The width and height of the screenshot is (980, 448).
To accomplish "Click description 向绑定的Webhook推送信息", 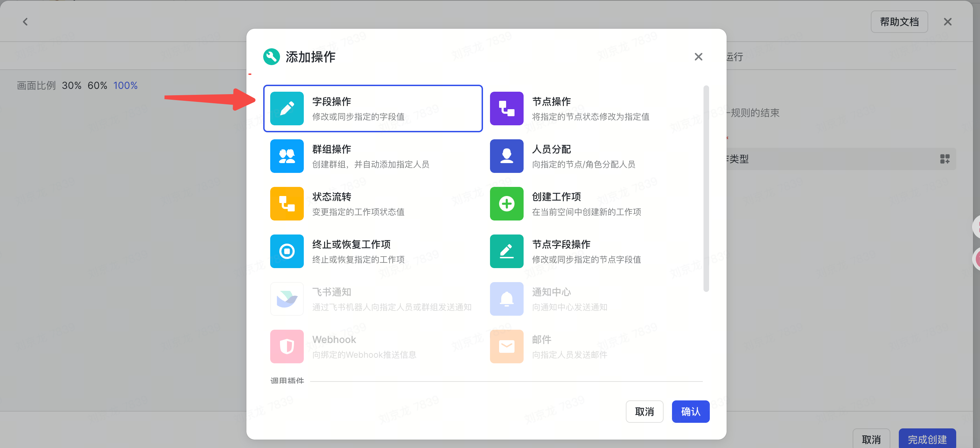I will (x=364, y=355).
